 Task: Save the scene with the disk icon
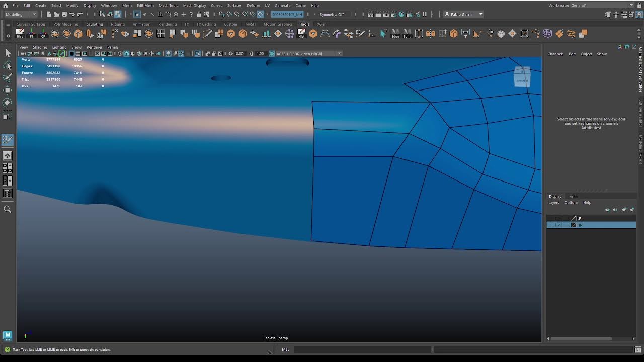click(64, 14)
